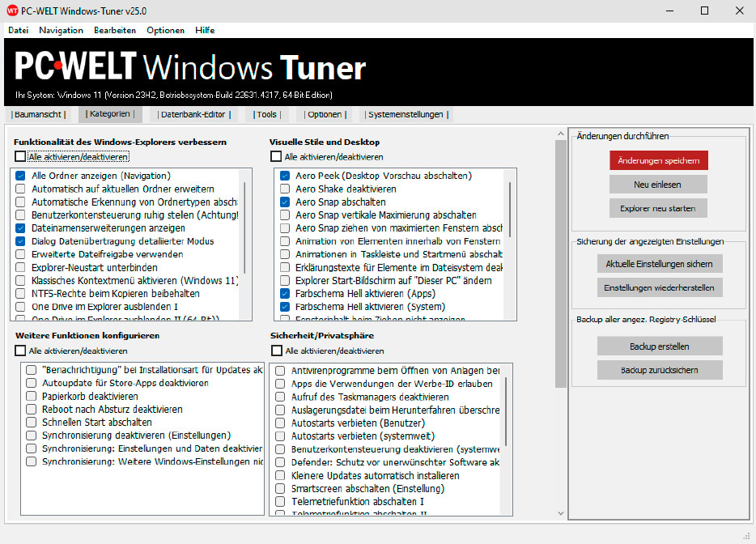Check Explorer-Neustart unterbinden
This screenshot has height=544, width=756.
pyautogui.click(x=20, y=267)
